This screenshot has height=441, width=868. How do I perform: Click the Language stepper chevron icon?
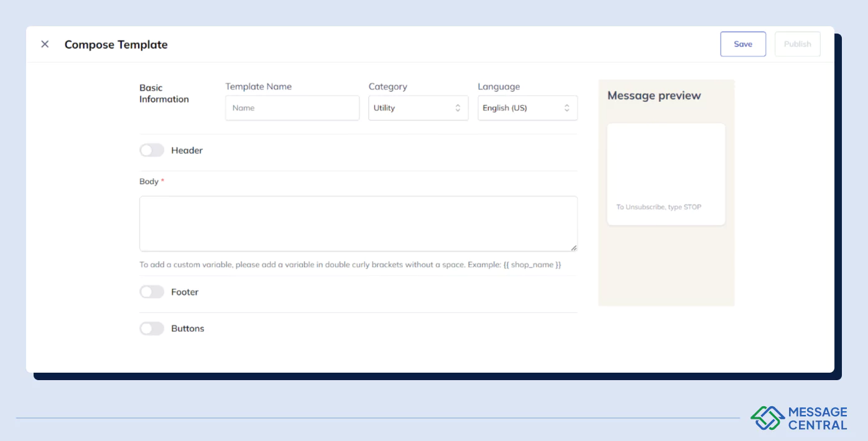coord(566,107)
